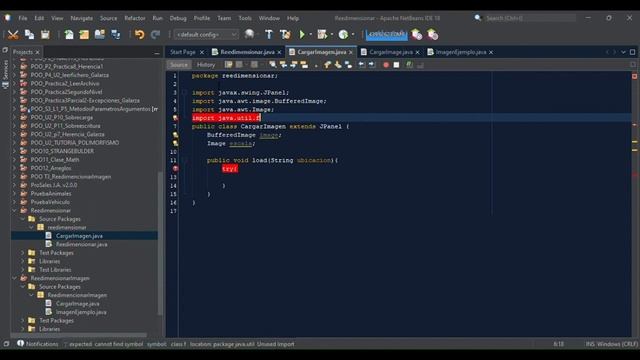Viewport: 640px width, 360px height.
Task: Open the Debug menu
Action: [178, 18]
